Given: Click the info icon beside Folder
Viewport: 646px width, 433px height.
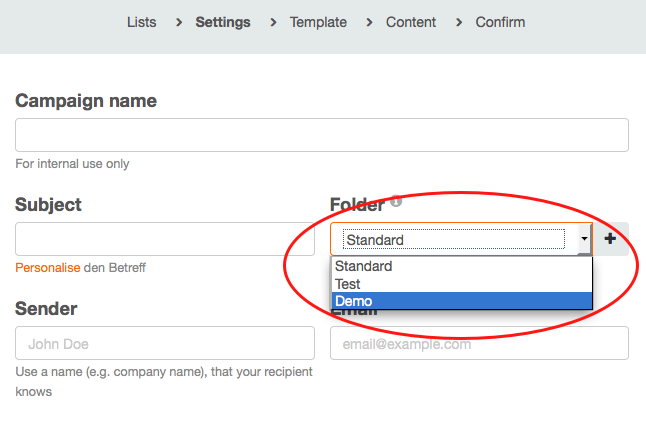Looking at the screenshot, I should click(x=396, y=201).
